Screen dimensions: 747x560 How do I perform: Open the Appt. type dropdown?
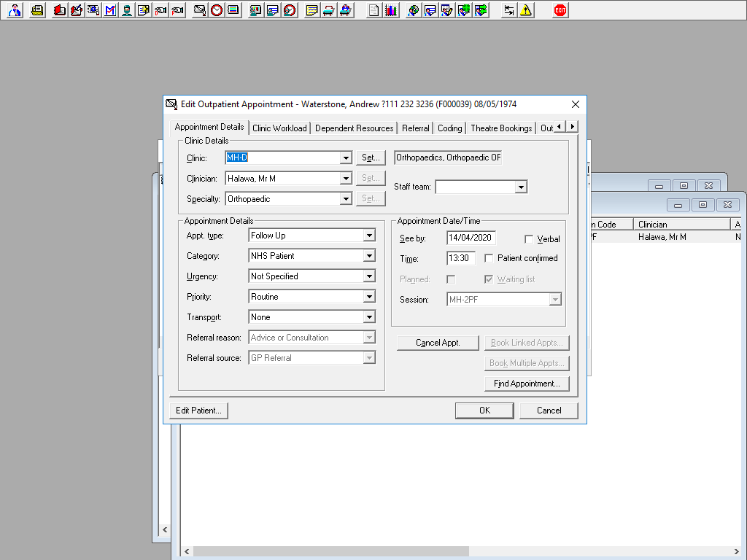(369, 236)
